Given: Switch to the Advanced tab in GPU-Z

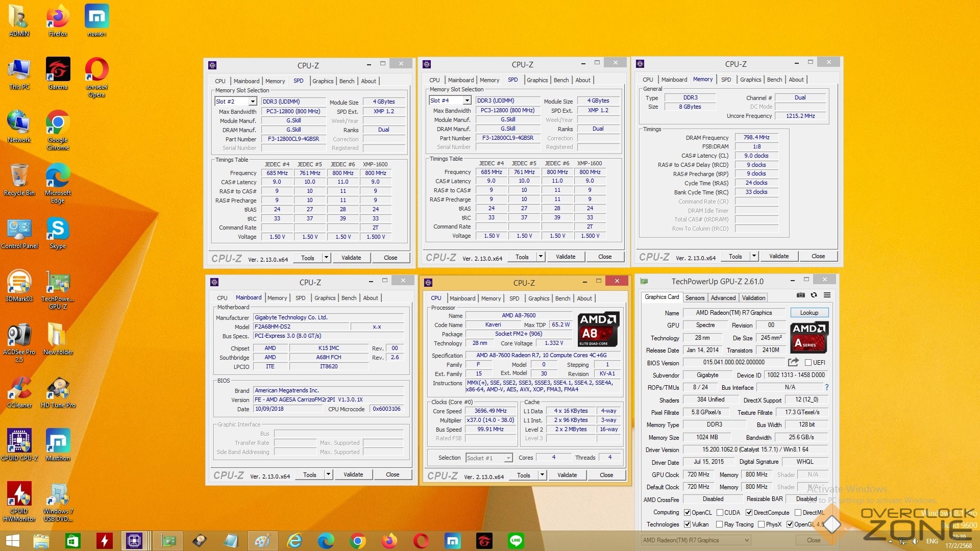Looking at the screenshot, I should tap(723, 298).
